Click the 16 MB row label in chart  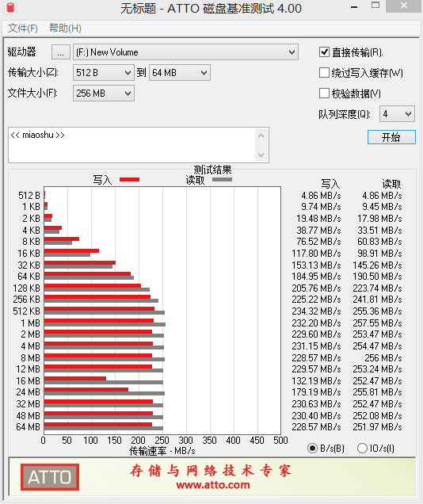pos(28,381)
